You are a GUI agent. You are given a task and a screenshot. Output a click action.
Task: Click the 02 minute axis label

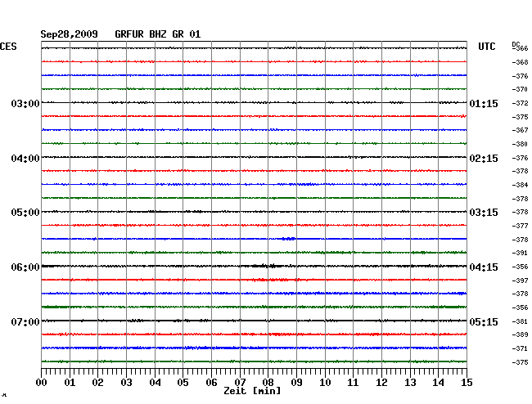[97, 383]
